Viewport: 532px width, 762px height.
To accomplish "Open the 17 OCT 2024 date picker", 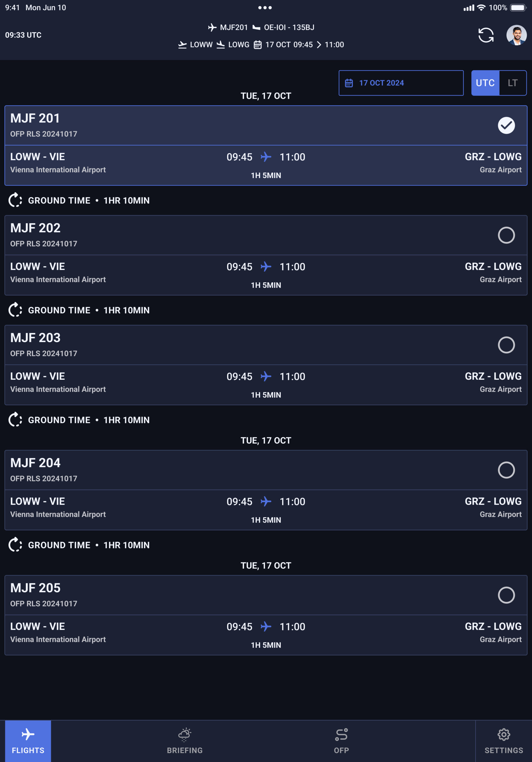I will click(401, 83).
